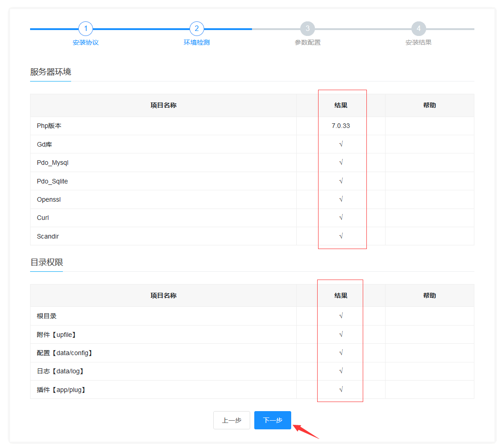504x448 pixels.
Task: Click the step 4 circle indicator
Action: (418, 29)
